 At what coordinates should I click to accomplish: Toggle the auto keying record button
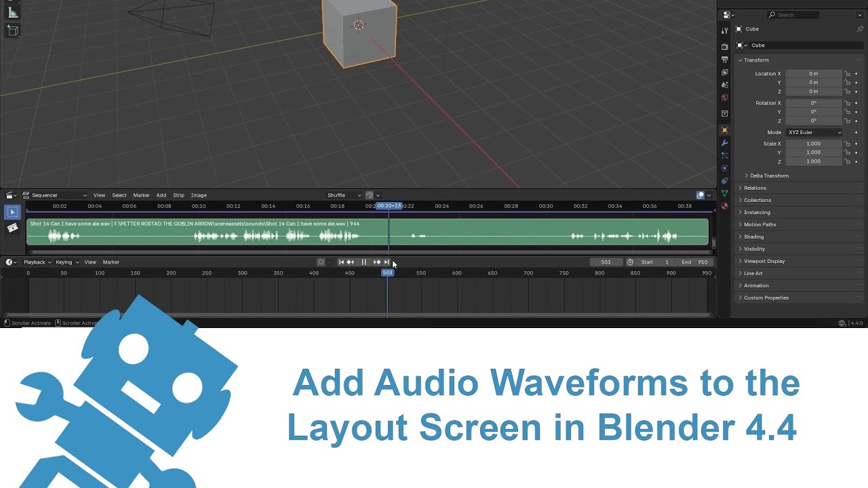(x=321, y=262)
